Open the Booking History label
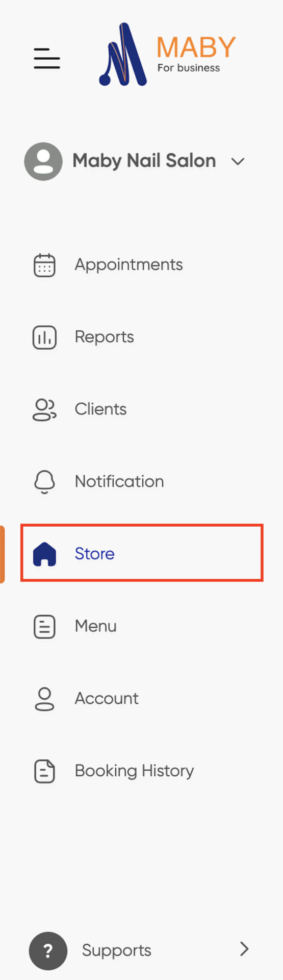Viewport: 283px width, 980px height. click(134, 771)
